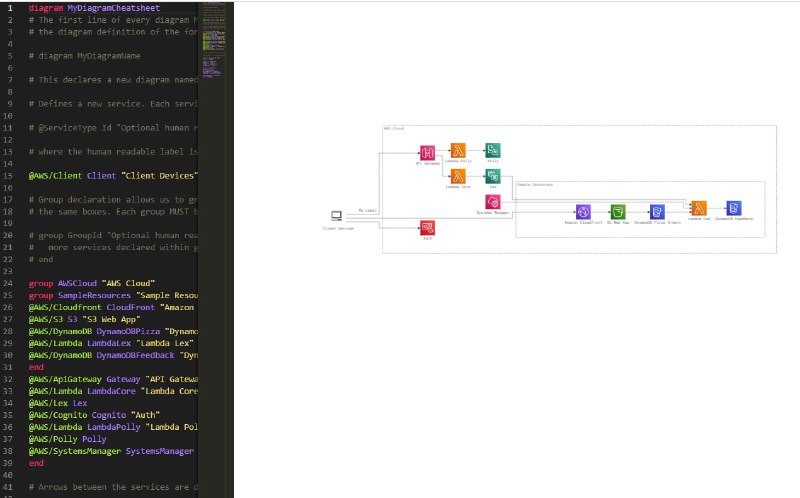This screenshot has width=800, height=498.
Task: Click the "@AWS/Lambda LambdaCore" code line
Action: tap(113, 391)
